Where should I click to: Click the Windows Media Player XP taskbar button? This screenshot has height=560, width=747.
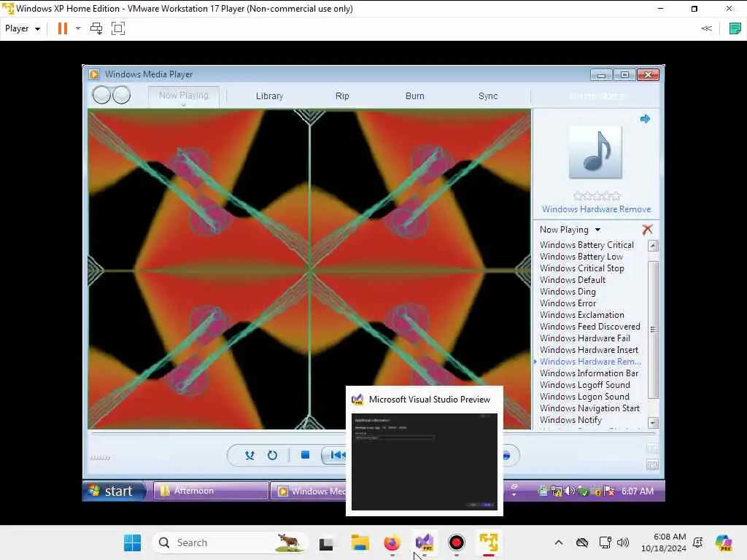click(309, 491)
